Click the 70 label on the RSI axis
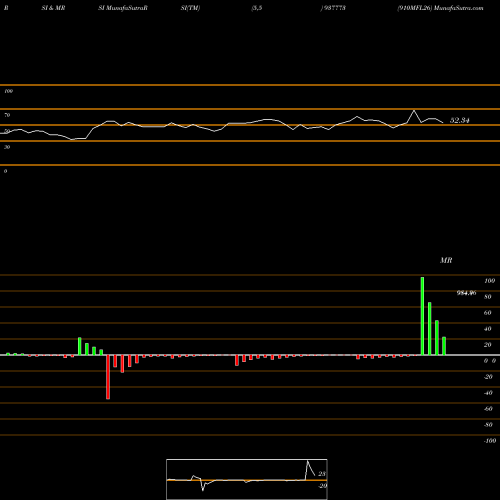Viewport: 500px width, 500px height. [x=7, y=115]
